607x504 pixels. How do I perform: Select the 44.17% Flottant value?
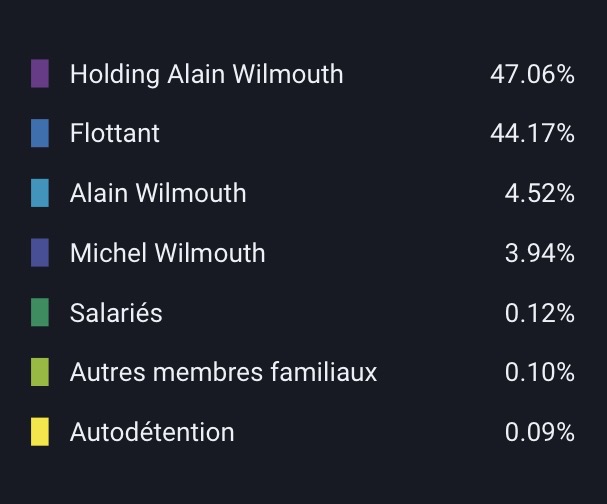[x=532, y=133]
